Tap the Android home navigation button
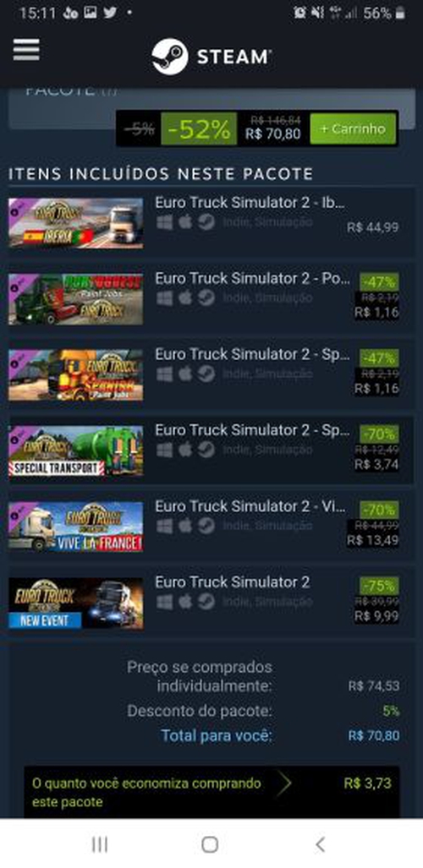Image resolution: width=423 pixels, height=868 pixels. (x=210, y=844)
